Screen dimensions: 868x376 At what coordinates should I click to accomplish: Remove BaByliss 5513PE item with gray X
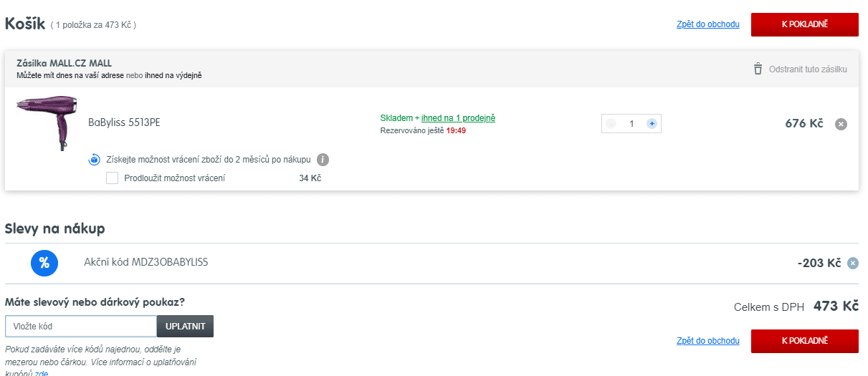pyautogui.click(x=841, y=124)
